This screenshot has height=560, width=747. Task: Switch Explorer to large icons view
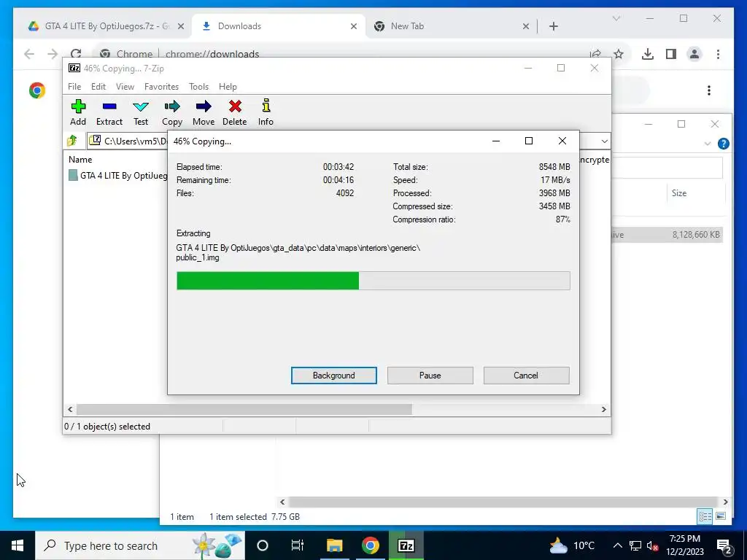[721, 516]
